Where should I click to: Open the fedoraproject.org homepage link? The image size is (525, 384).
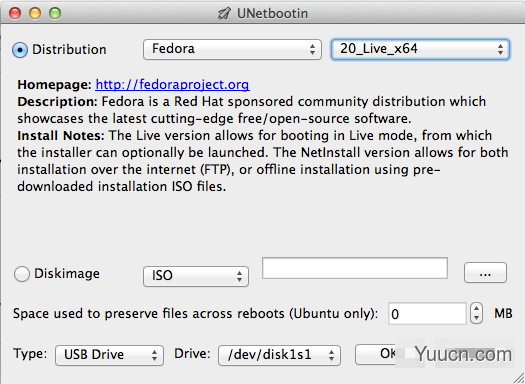[x=172, y=85]
